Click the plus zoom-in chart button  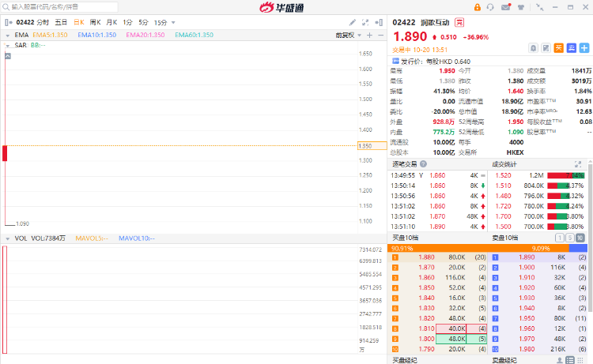click(x=368, y=35)
